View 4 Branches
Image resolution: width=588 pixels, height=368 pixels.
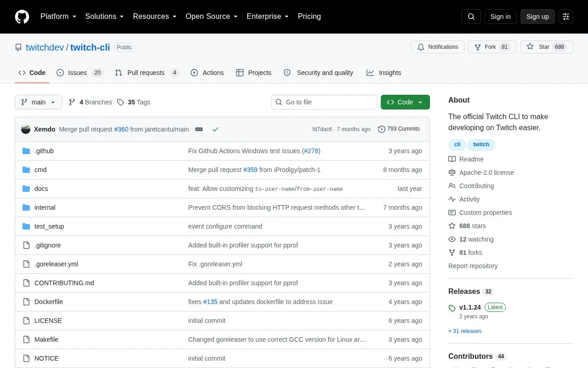tap(90, 102)
